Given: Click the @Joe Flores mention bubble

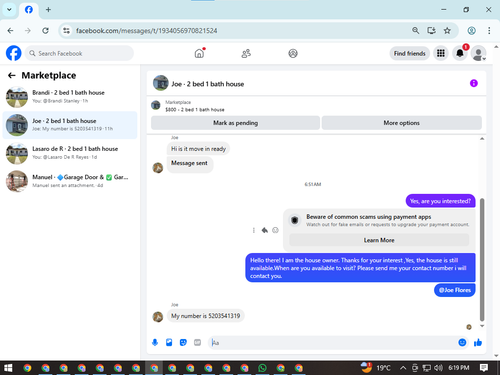Looking at the screenshot, I should pos(455,290).
